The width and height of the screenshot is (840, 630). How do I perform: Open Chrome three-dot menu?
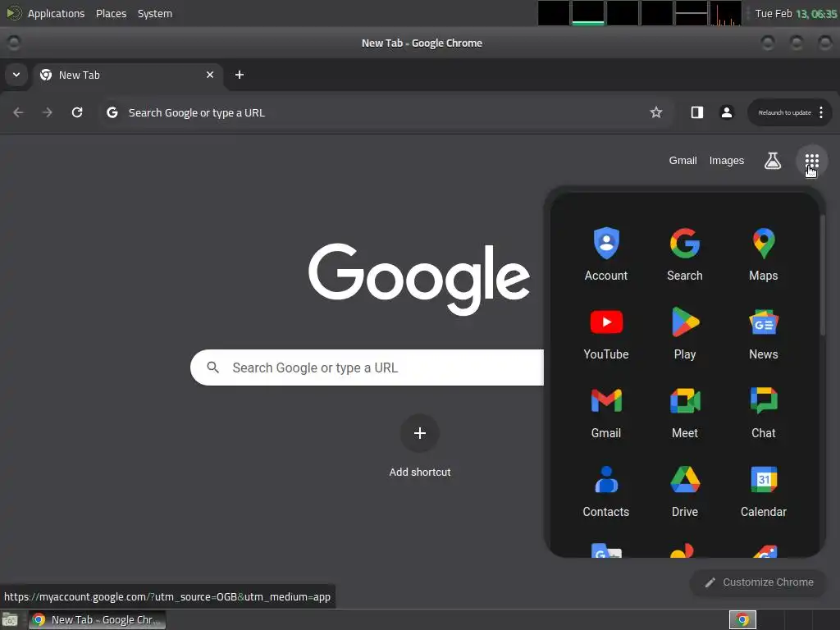click(820, 112)
